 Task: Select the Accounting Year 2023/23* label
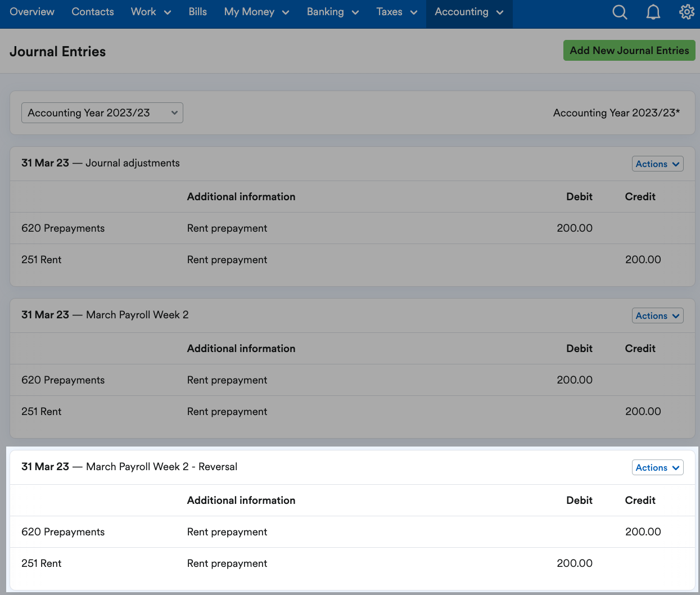tap(617, 113)
